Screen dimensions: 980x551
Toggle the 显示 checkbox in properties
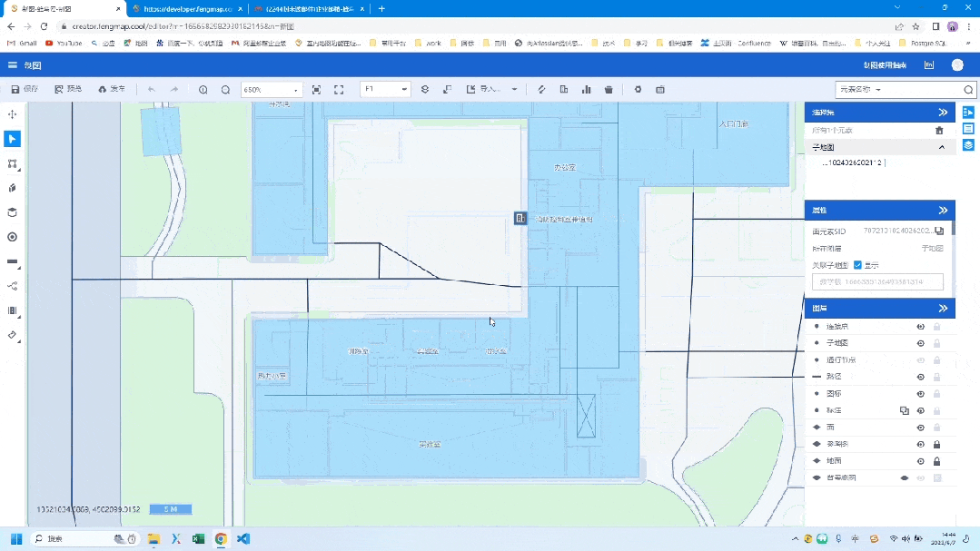click(857, 265)
